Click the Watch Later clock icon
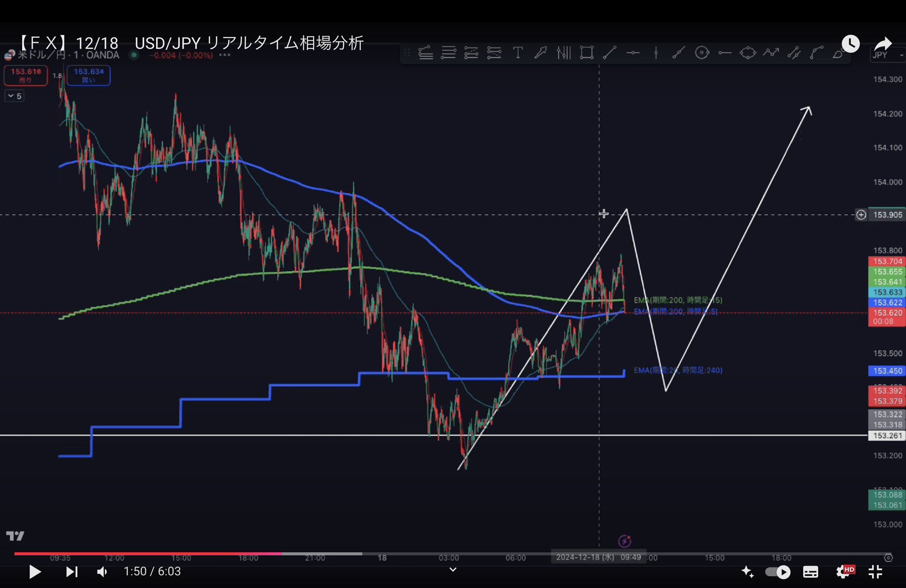 (850, 44)
